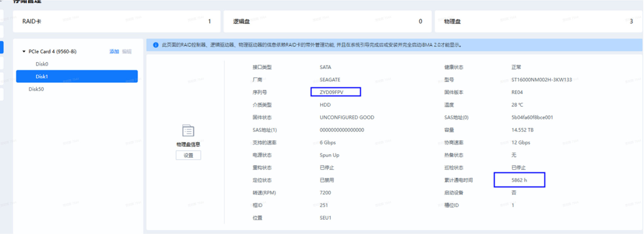This screenshot has height=234, width=644.
Task: Open the 逻辑盘 summary card
Action: click(327, 22)
